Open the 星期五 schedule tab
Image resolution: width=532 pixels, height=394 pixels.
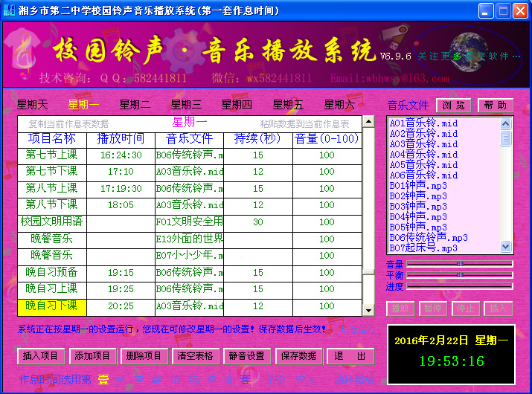(x=288, y=105)
